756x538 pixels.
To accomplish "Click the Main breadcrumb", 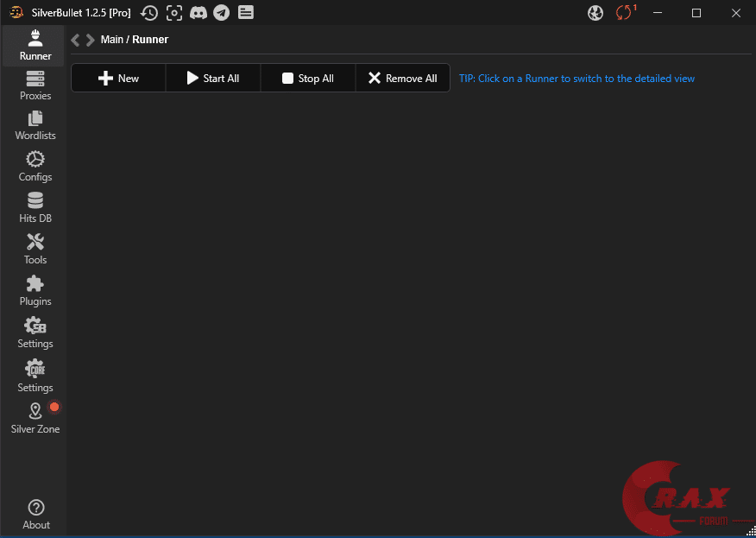I will [x=112, y=40].
